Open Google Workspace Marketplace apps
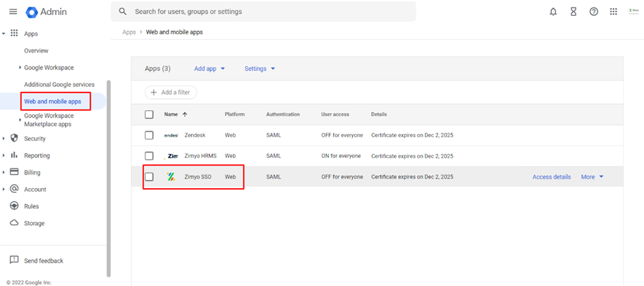The image size is (644, 286). [49, 120]
